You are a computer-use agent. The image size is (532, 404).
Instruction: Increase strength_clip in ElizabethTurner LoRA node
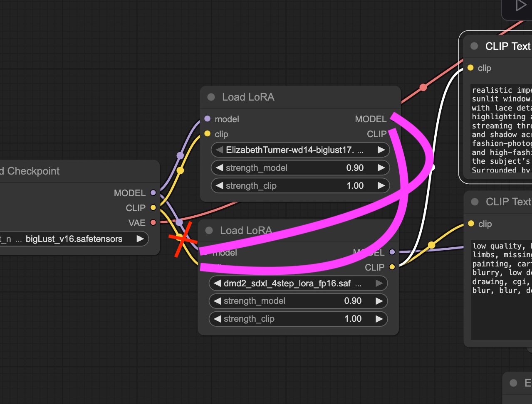click(381, 186)
